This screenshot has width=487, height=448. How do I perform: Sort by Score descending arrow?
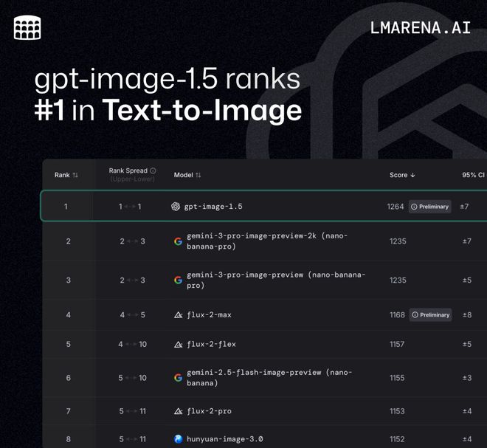point(412,176)
